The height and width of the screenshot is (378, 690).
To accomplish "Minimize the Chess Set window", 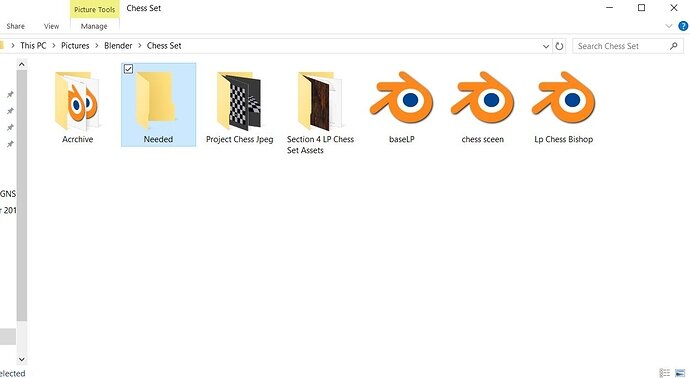I will [x=609, y=8].
